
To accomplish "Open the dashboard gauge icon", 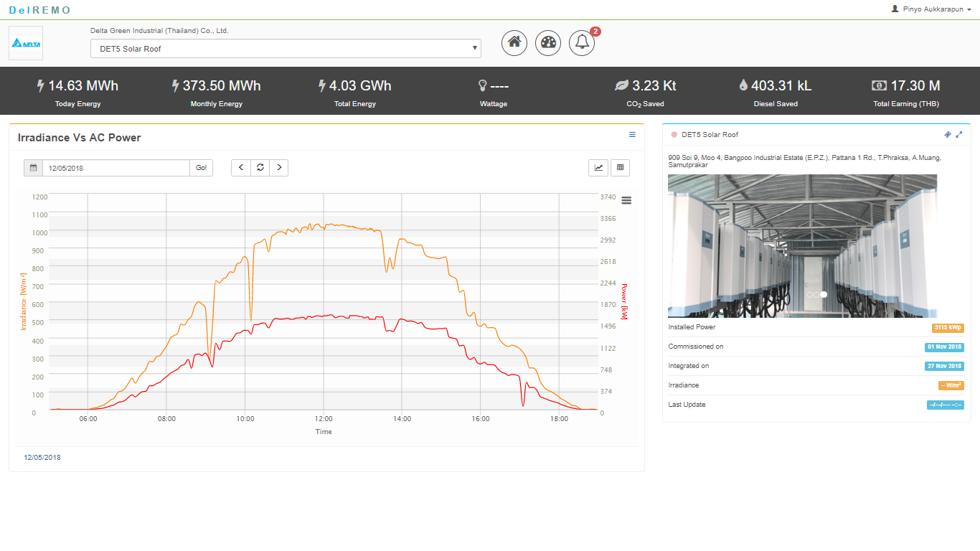I will coord(548,42).
